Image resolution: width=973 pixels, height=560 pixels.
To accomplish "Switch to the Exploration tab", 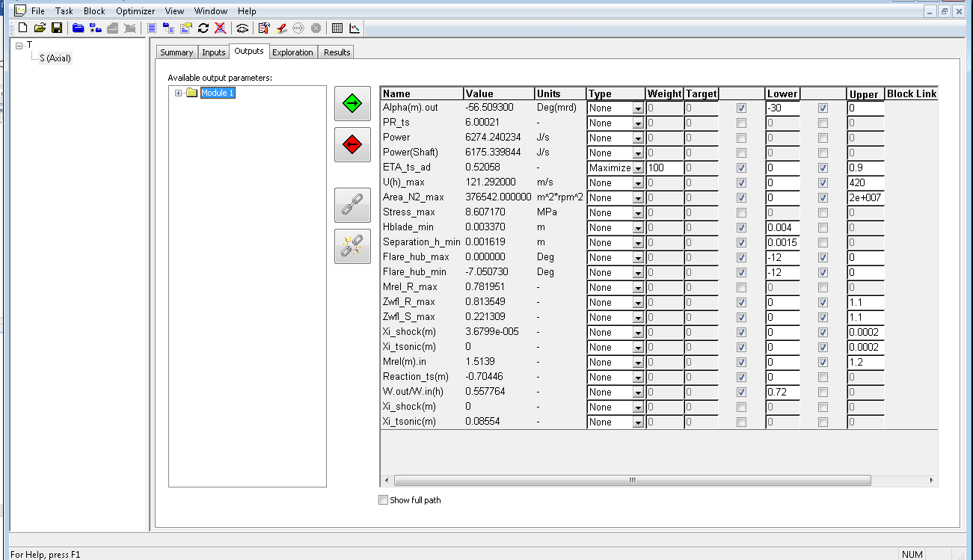I will tap(292, 52).
